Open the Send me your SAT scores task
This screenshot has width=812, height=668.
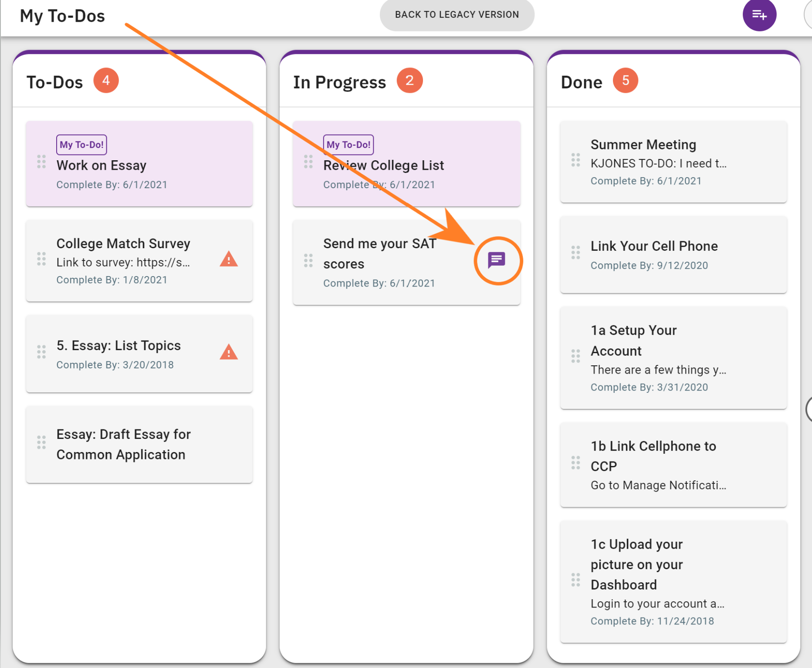pos(380,253)
